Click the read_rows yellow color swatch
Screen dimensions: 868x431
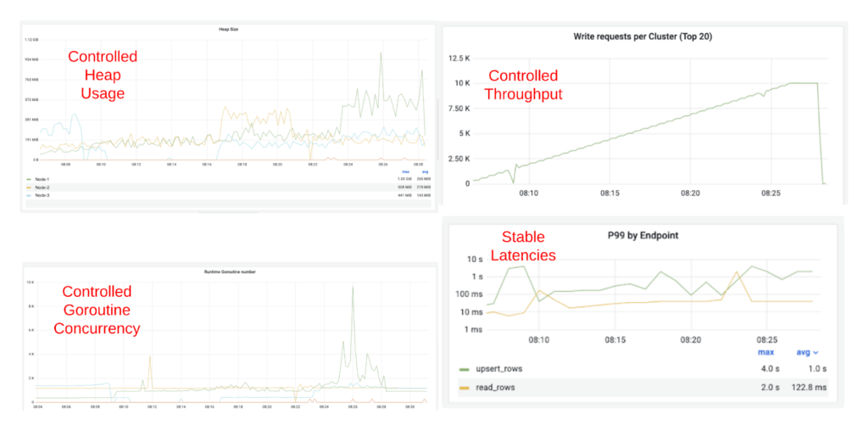pyautogui.click(x=464, y=388)
